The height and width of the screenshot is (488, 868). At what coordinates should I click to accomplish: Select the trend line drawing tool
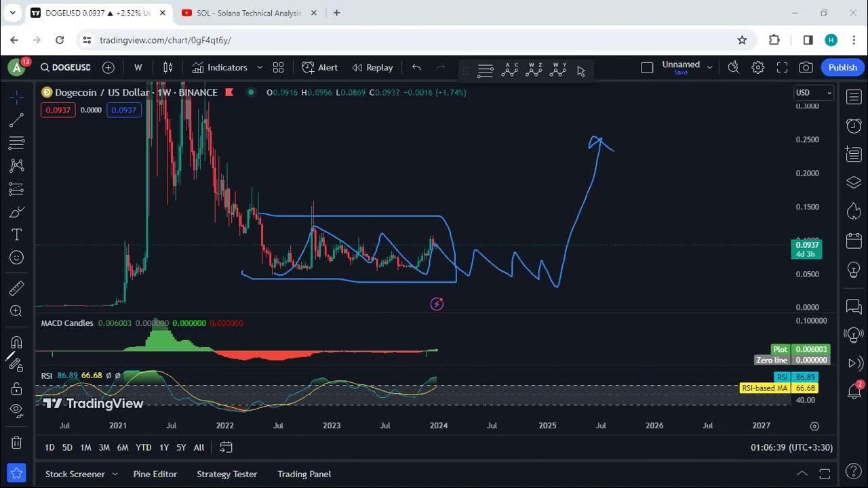(x=16, y=121)
